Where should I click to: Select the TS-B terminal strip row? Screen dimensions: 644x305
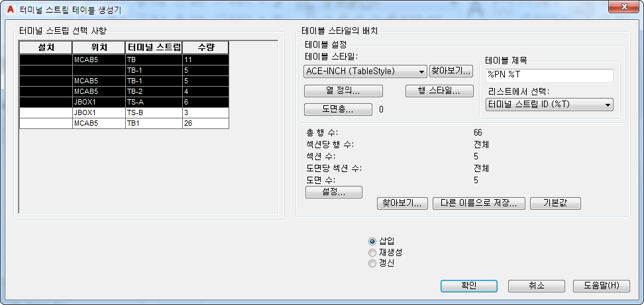click(124, 112)
